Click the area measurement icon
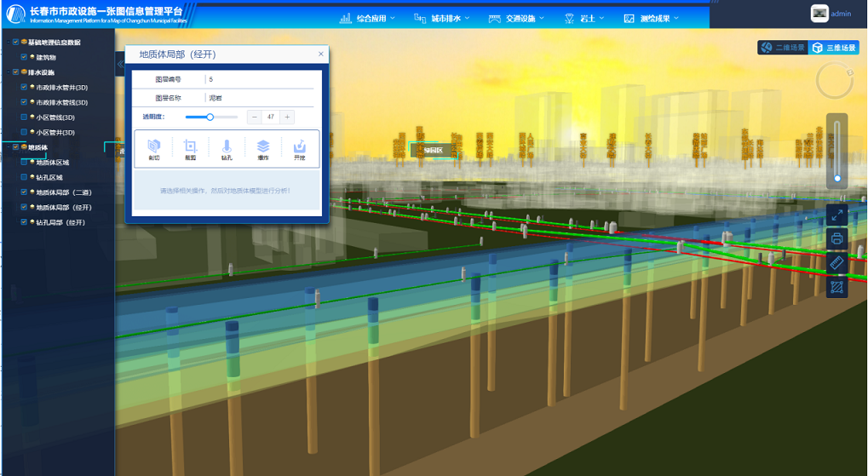 (x=836, y=288)
